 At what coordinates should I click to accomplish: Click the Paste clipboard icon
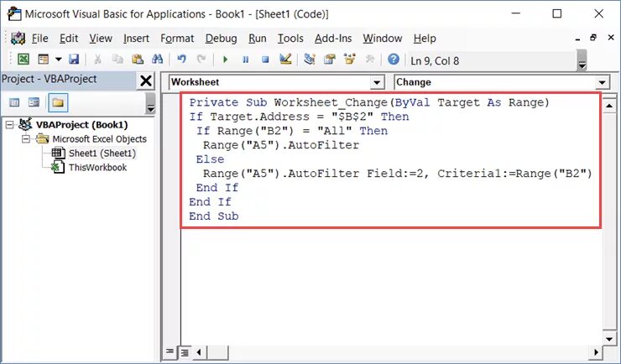(138, 60)
